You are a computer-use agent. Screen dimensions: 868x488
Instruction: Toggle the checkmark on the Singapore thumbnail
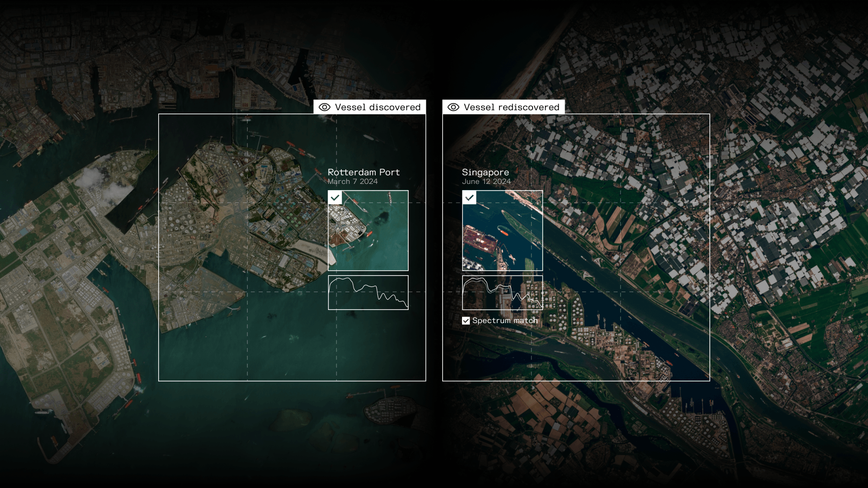point(469,198)
